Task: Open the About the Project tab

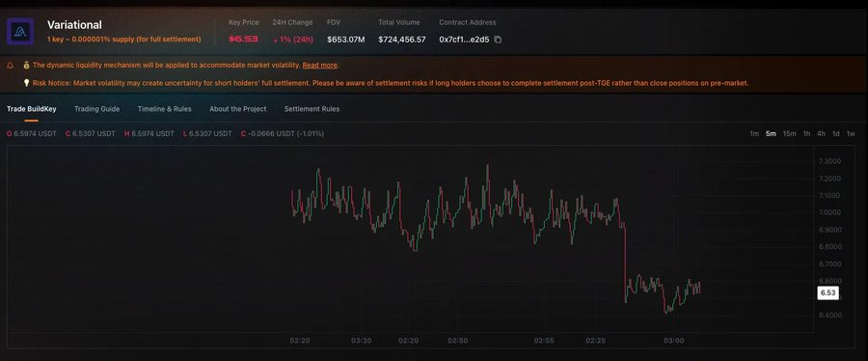Action: (237, 109)
